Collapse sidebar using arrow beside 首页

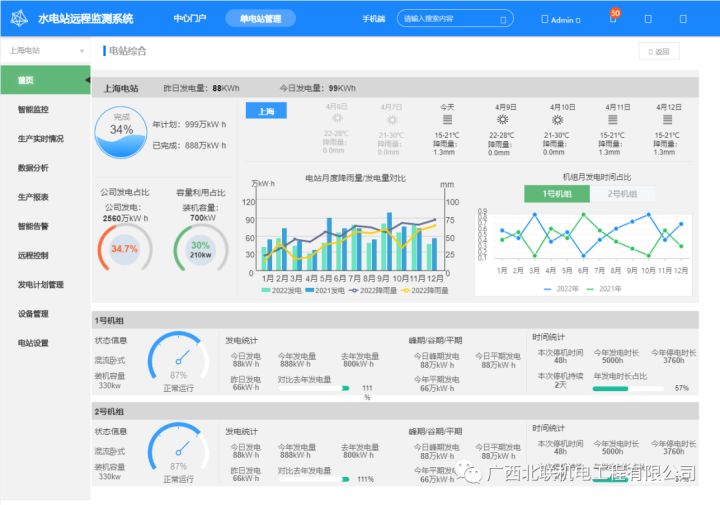pyautogui.click(x=86, y=80)
